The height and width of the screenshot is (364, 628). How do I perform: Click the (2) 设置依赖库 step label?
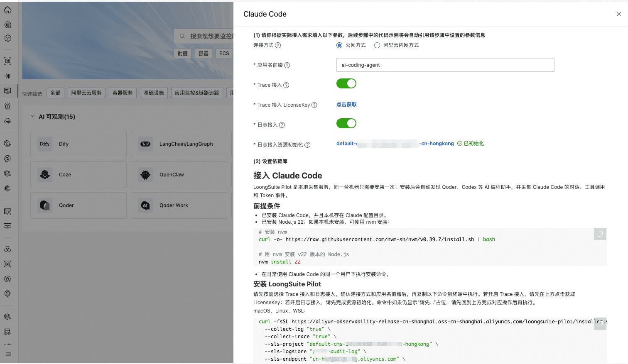pos(270,161)
